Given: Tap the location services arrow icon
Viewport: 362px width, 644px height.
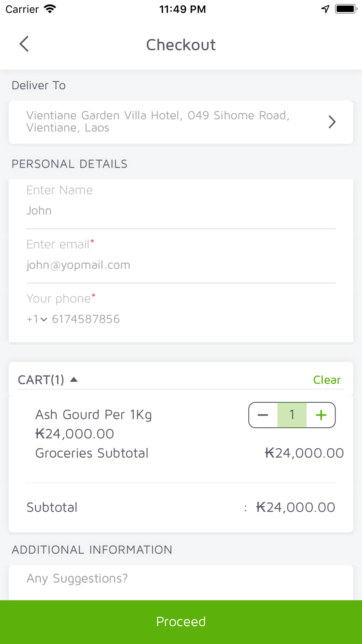Looking at the screenshot, I should (x=325, y=9).
